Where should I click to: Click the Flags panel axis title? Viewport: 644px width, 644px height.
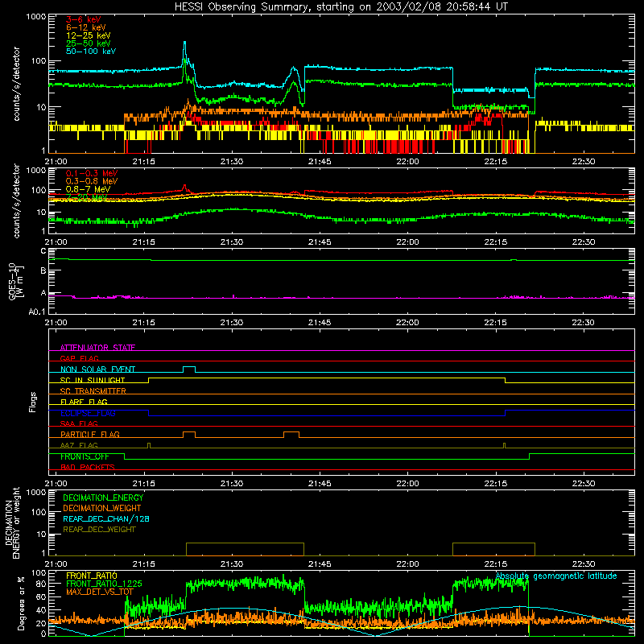click(33, 402)
